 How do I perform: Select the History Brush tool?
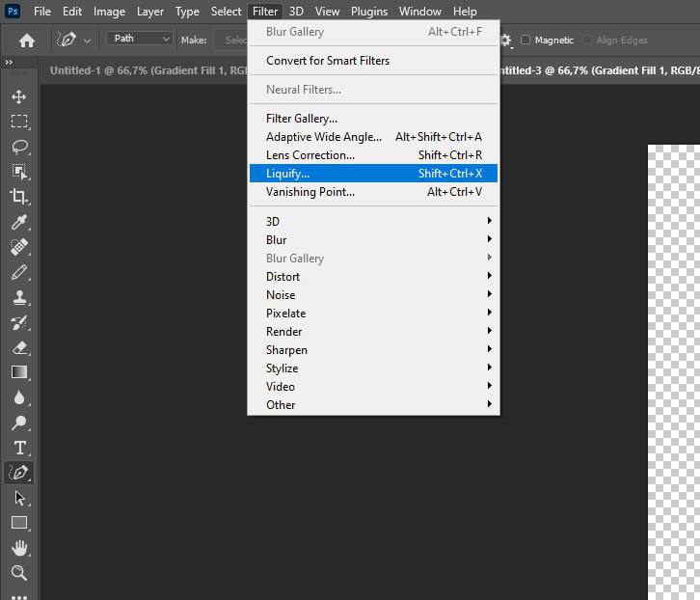(19, 322)
